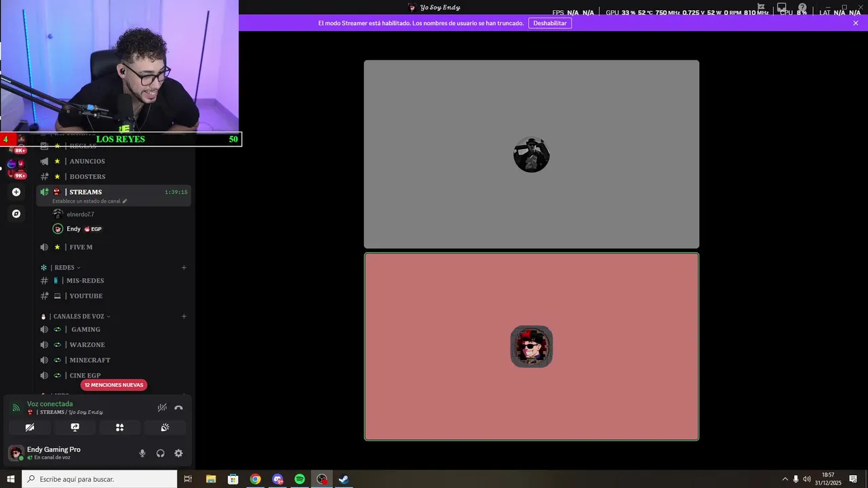Launch Google Chrome from the taskbar
This screenshot has height=488, width=868.
pos(255,479)
